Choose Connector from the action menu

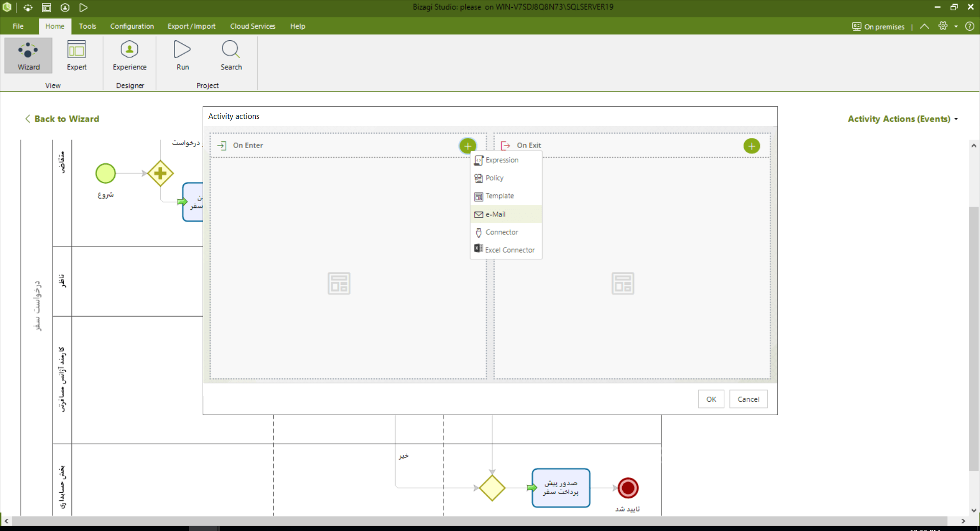(506, 232)
